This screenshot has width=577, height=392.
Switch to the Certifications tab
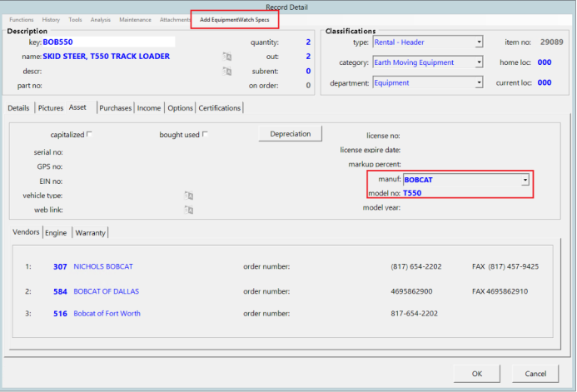click(219, 107)
